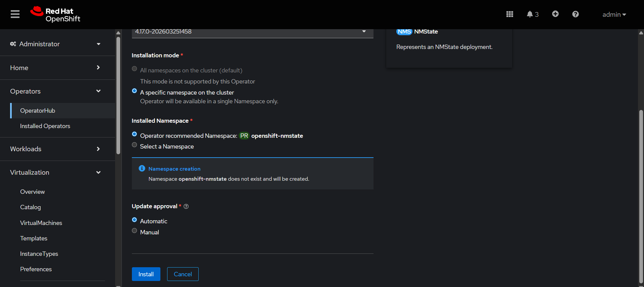This screenshot has width=644, height=287.
Task: Open the notifications bell
Action: [x=532, y=14]
